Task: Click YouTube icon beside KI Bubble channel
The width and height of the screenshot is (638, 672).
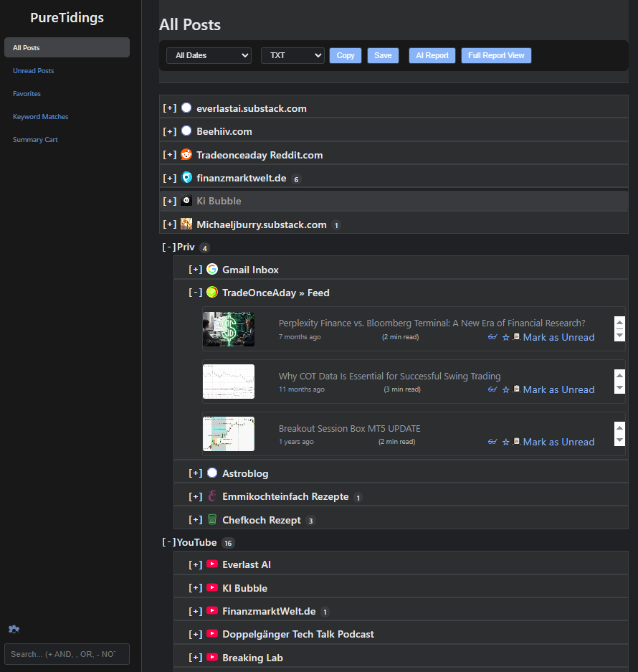Action: click(212, 587)
